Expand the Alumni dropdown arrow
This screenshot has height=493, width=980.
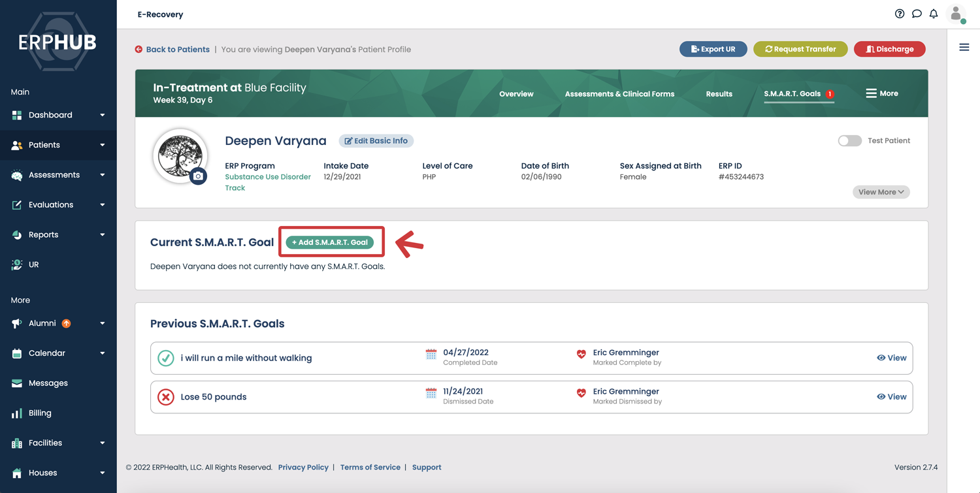click(103, 323)
